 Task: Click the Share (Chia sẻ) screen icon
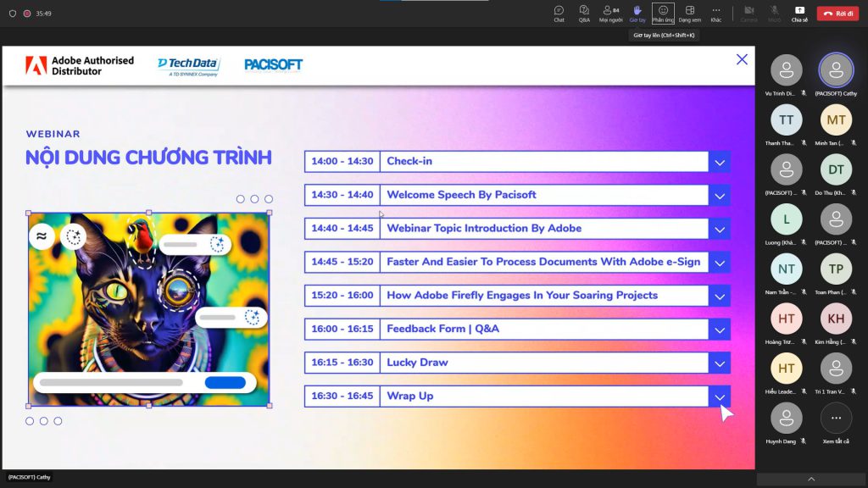[799, 14]
